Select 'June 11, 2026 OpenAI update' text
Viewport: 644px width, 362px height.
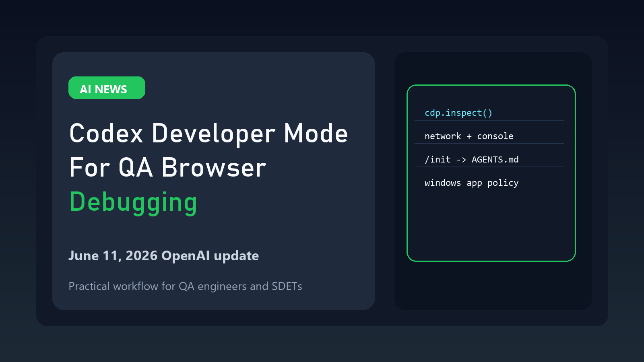163,256
